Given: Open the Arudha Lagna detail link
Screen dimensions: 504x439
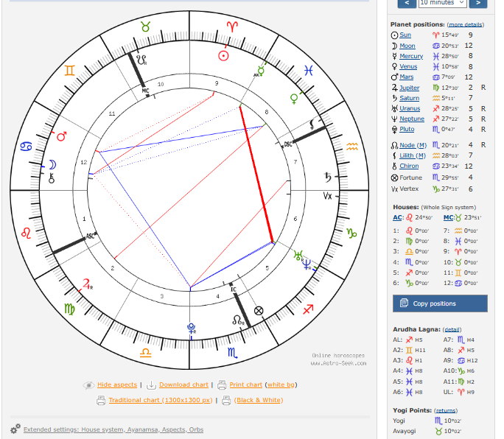Looking at the screenshot, I should pyautogui.click(x=452, y=330).
